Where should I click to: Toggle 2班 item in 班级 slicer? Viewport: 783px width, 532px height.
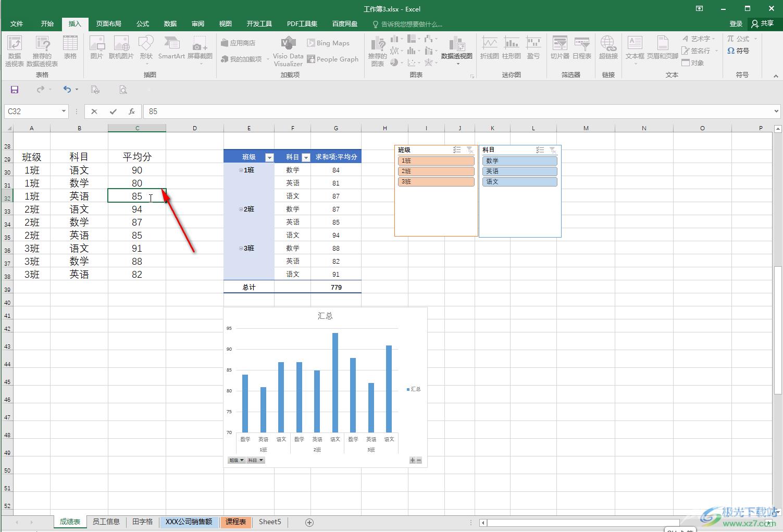click(436, 171)
